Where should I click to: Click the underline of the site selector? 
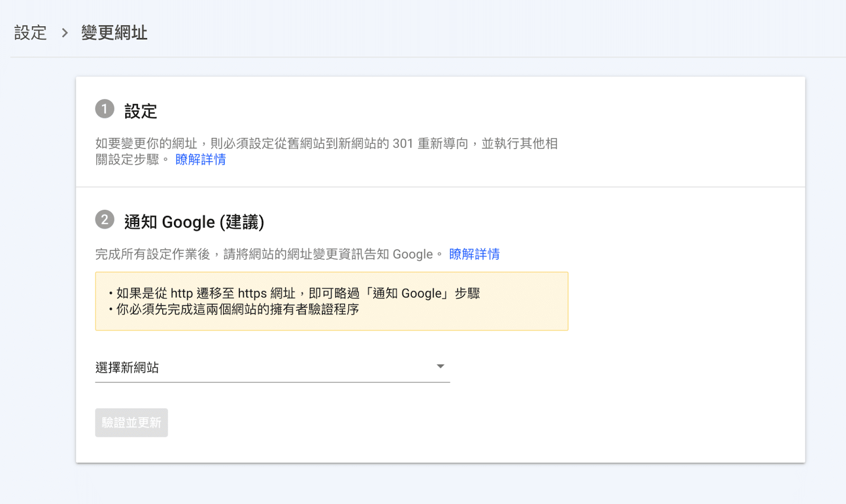(272, 381)
